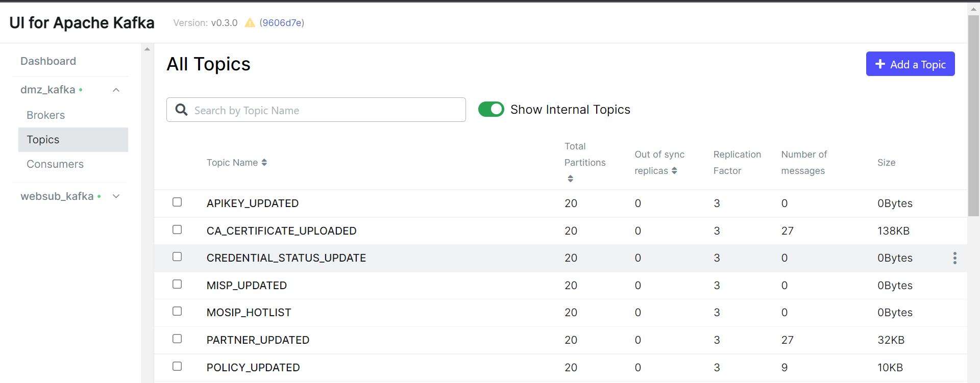Collapse the dmz_kafka cluster chevron
Screen dimensions: 980x383
pos(116,90)
